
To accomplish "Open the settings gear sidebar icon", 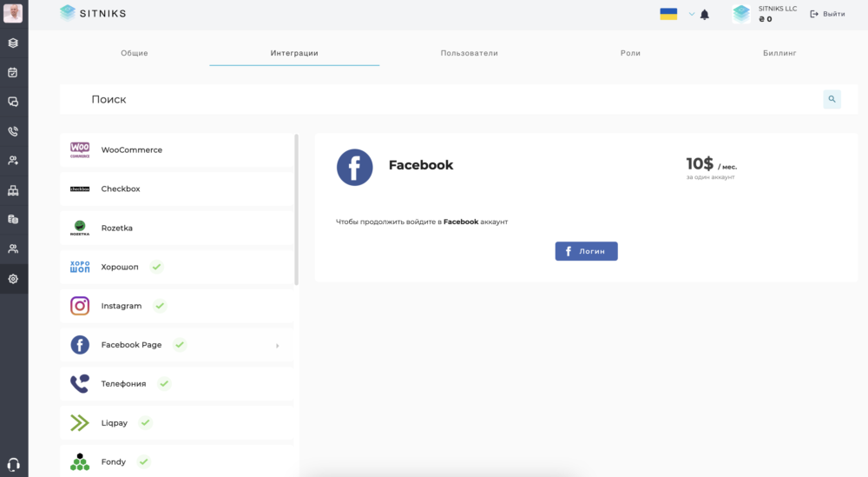I will (13, 279).
